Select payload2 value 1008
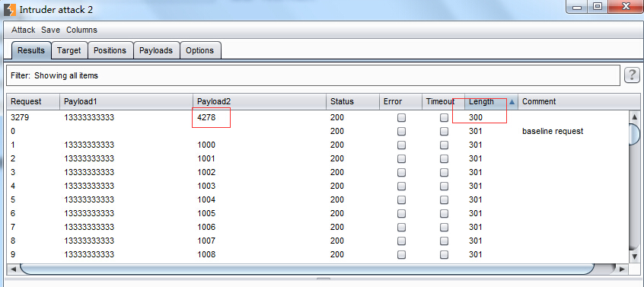Viewport: 644px width, 287px height. click(206, 254)
